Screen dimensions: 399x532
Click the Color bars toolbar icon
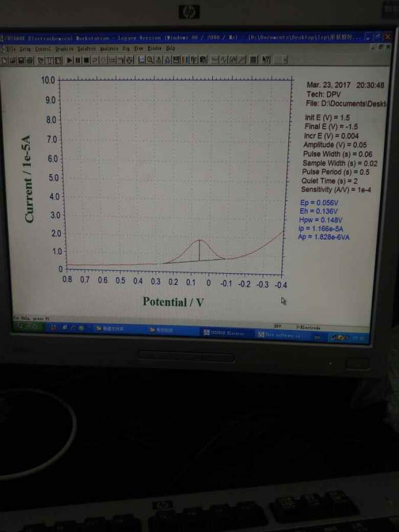pyautogui.click(x=185, y=60)
